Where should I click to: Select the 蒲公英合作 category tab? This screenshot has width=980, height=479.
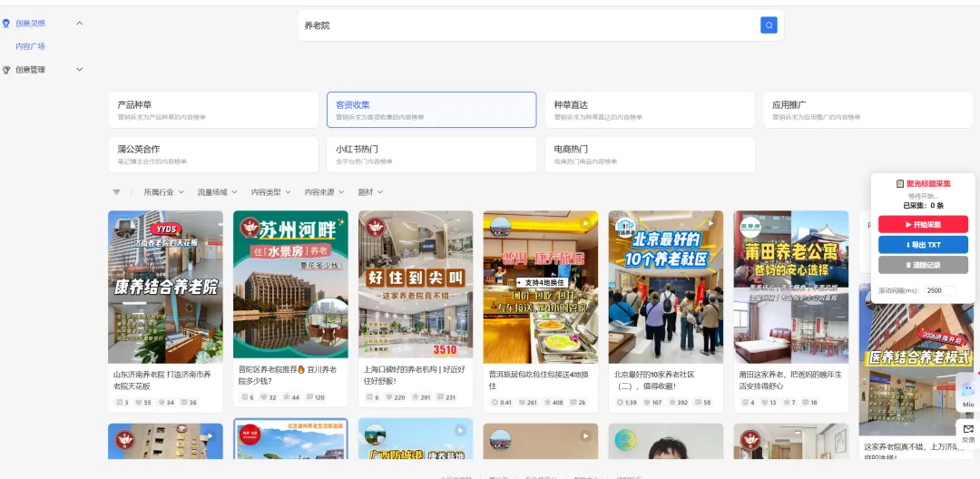click(213, 154)
